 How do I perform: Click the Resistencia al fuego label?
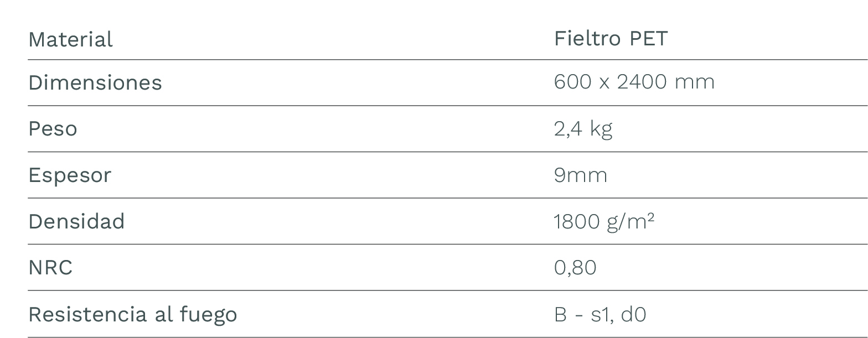point(133,314)
